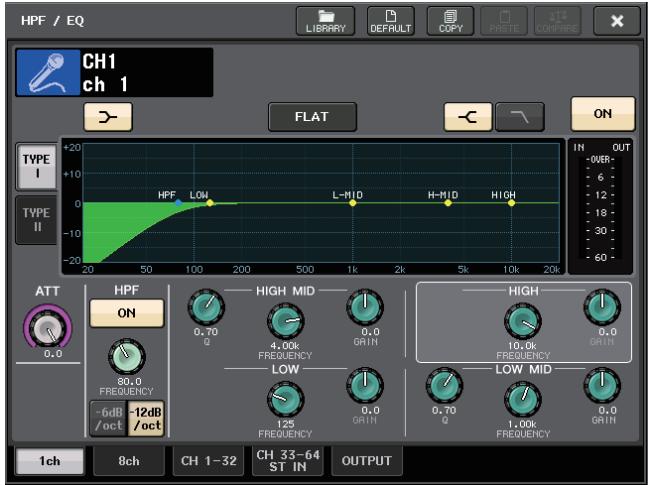Select the LOW gain knob

pyautogui.click(x=365, y=385)
